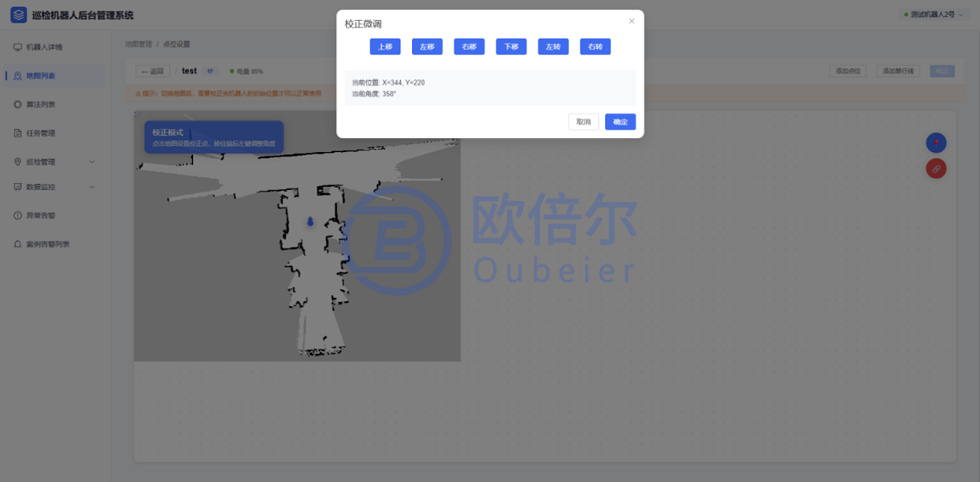Click the 1F floor tag

click(x=210, y=71)
